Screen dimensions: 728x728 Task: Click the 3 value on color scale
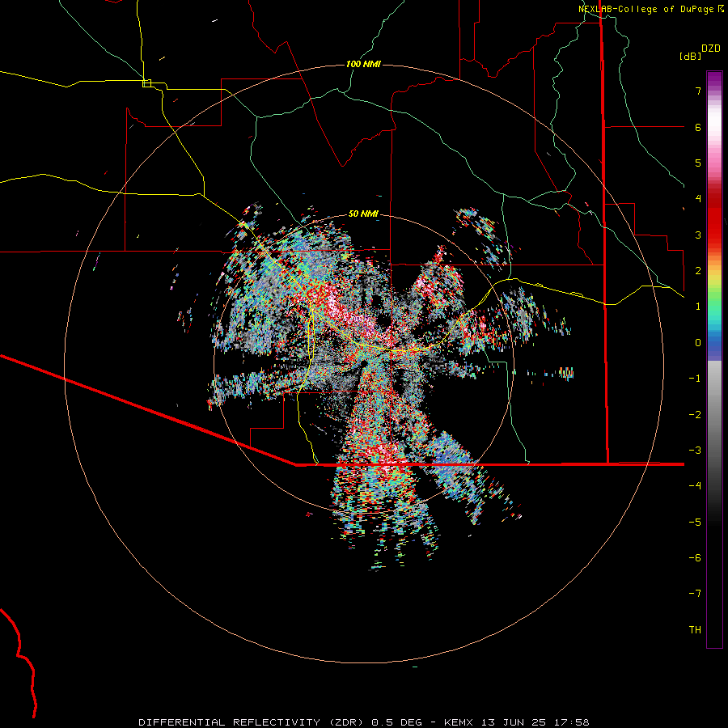pyautogui.click(x=698, y=235)
